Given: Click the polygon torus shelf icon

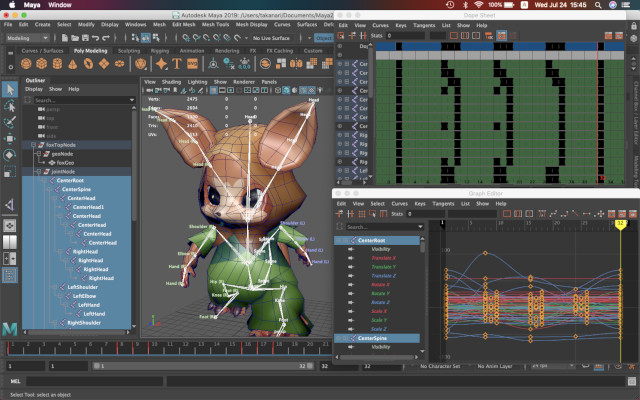Looking at the screenshot, I should 88,64.
